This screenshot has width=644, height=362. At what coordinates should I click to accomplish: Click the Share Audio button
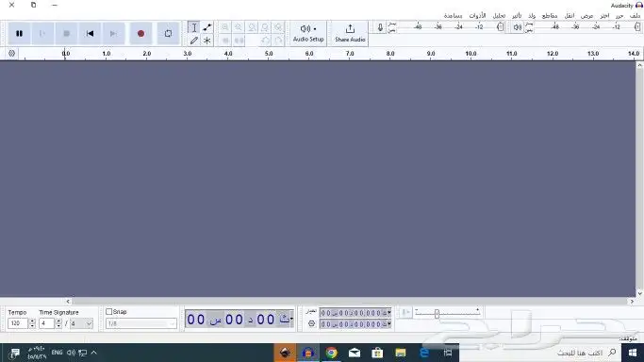350,33
